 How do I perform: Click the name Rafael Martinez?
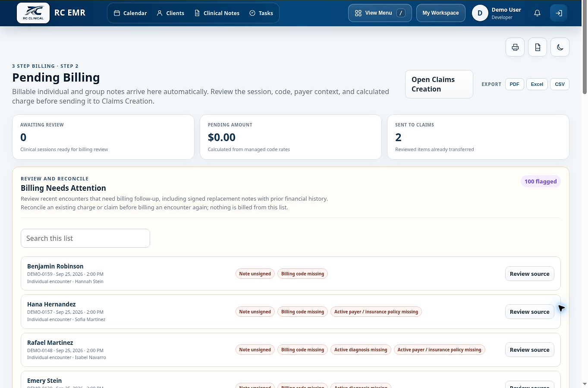[50, 343]
